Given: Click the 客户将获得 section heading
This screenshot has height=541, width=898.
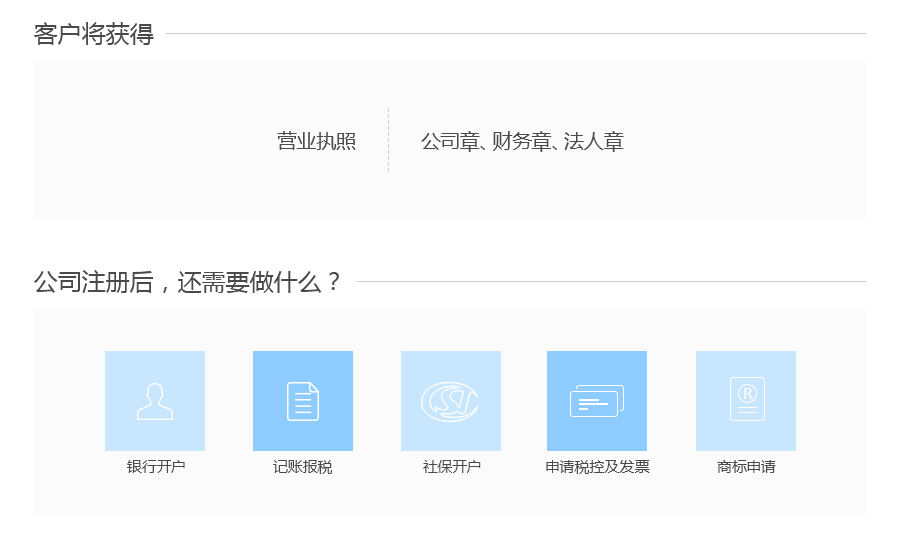Looking at the screenshot, I should [94, 34].
